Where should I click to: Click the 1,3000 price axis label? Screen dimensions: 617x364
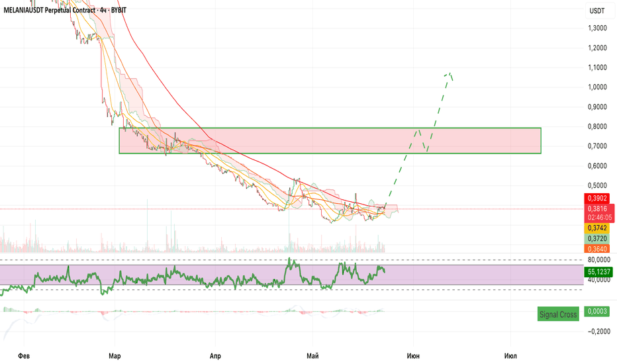[x=597, y=28]
